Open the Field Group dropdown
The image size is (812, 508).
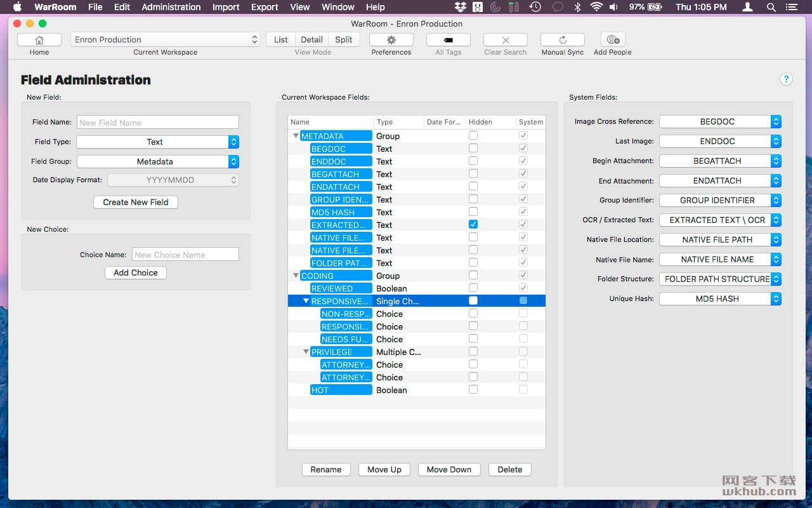157,161
